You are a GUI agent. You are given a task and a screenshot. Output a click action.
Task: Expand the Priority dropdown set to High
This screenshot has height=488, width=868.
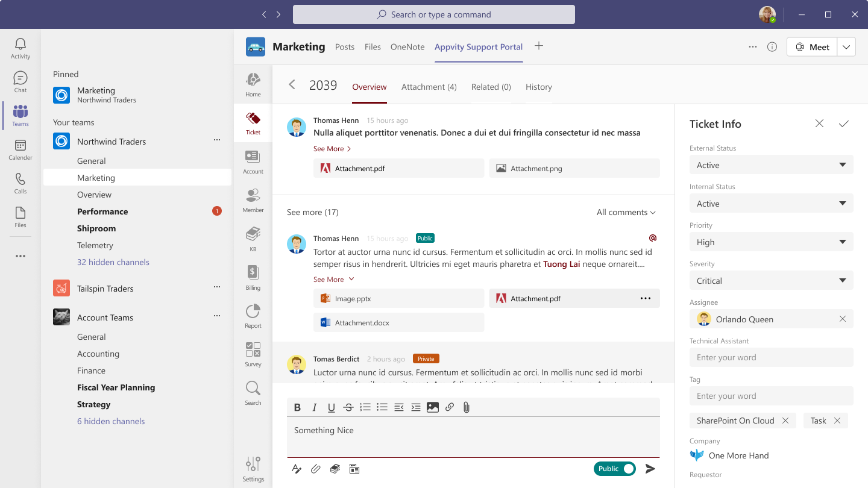pos(771,242)
